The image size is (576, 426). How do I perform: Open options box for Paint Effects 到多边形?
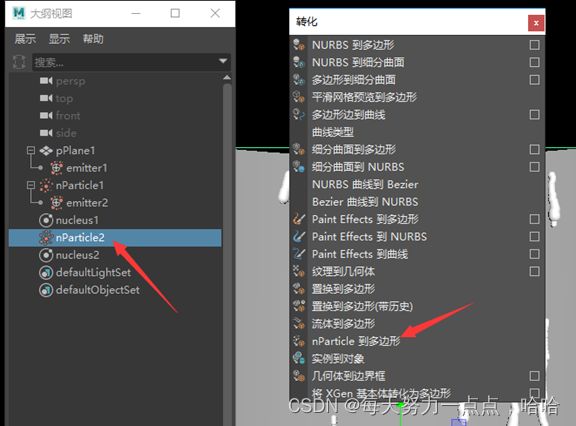[x=534, y=219]
